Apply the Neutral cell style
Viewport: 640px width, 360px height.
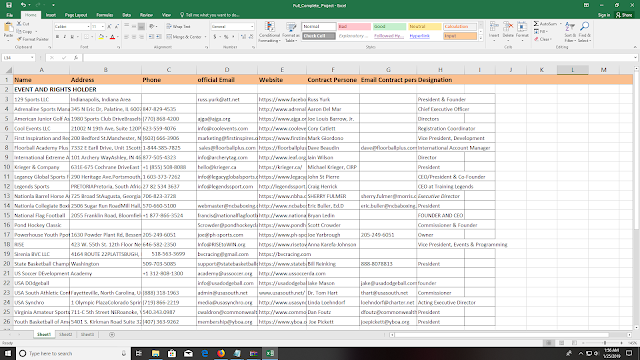(424, 27)
